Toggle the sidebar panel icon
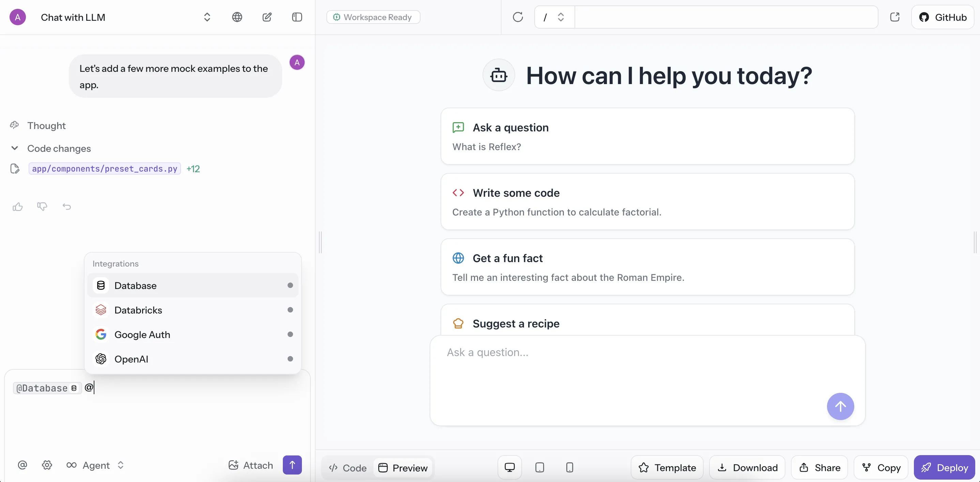Viewport: 980px width, 482px height. click(x=297, y=17)
